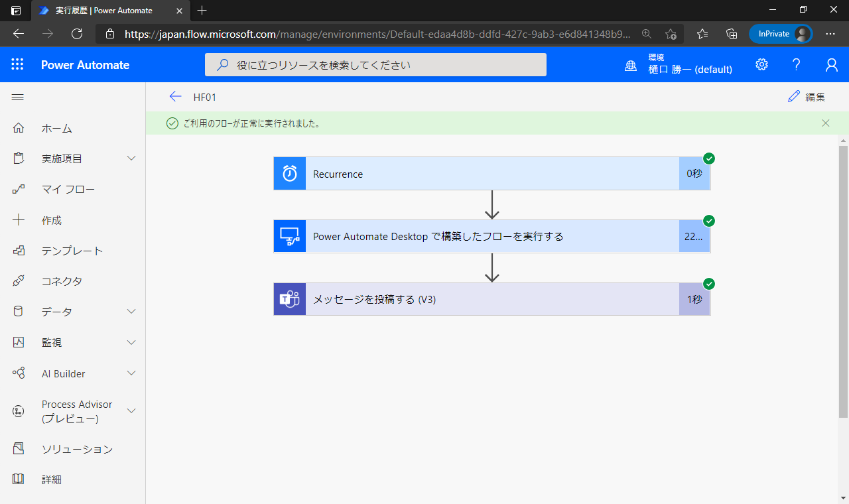Dismiss the success notification banner
Screen dimensions: 849x504
point(826,123)
